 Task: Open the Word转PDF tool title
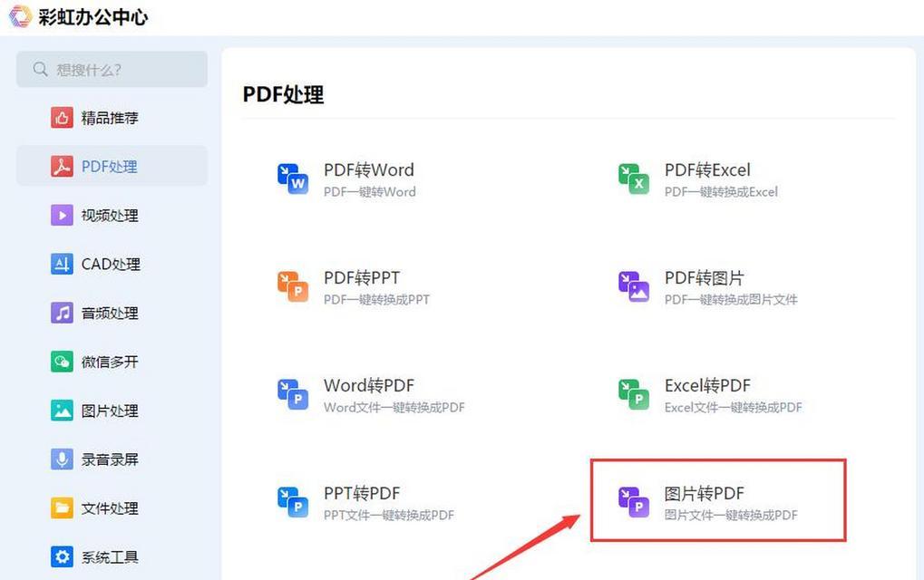coord(369,386)
